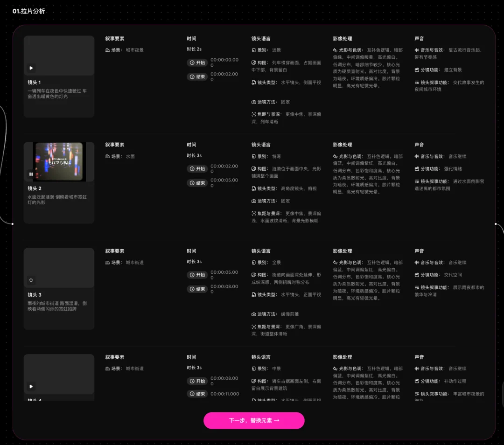
Task: Select the 00:00:05.000 start time of 镜头 3
Action: [x=224, y=275]
